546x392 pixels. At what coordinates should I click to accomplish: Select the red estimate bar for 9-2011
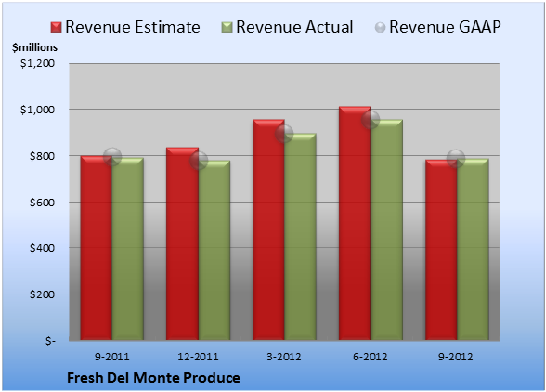click(x=97, y=248)
